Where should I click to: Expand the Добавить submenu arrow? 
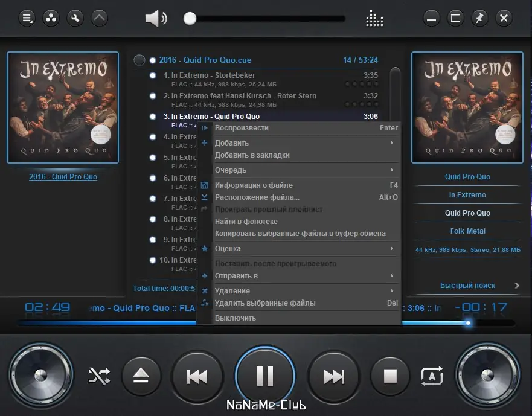pos(393,143)
